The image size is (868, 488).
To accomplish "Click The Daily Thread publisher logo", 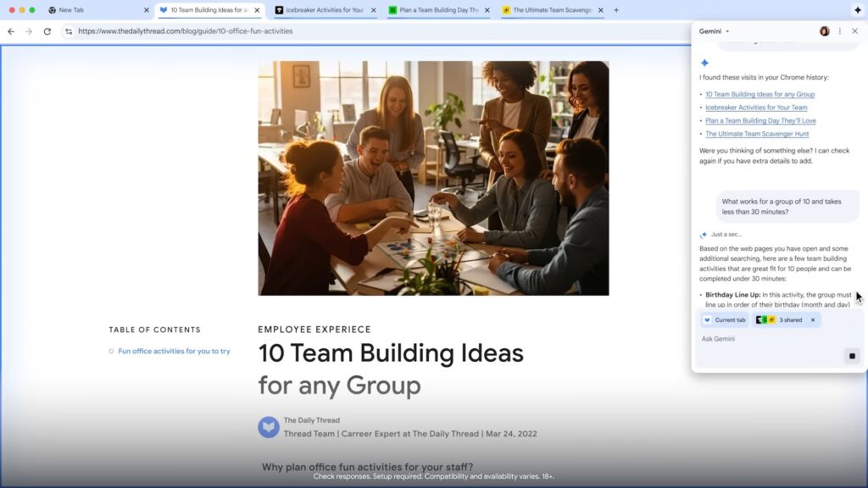I will (x=268, y=427).
